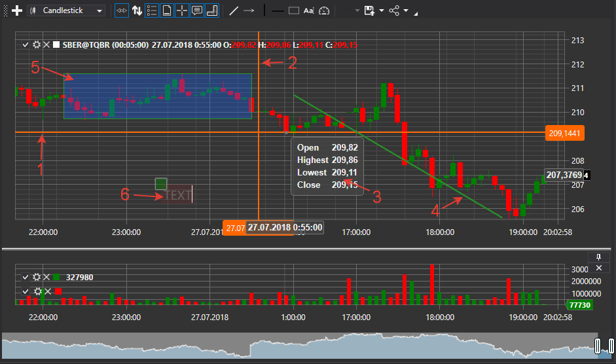Toggle the red volume series checkmark
The height and width of the screenshot is (364, 616).
(x=25, y=291)
